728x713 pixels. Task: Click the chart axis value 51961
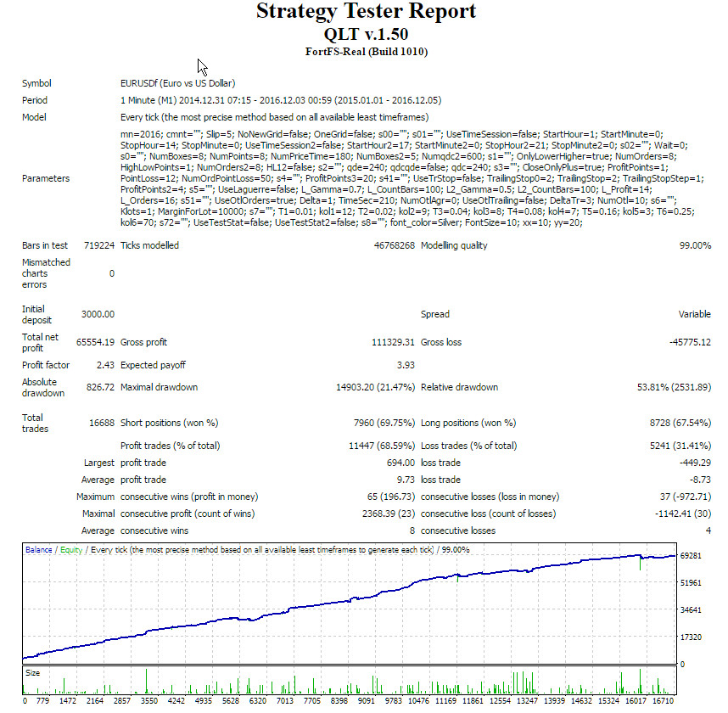[691, 583]
